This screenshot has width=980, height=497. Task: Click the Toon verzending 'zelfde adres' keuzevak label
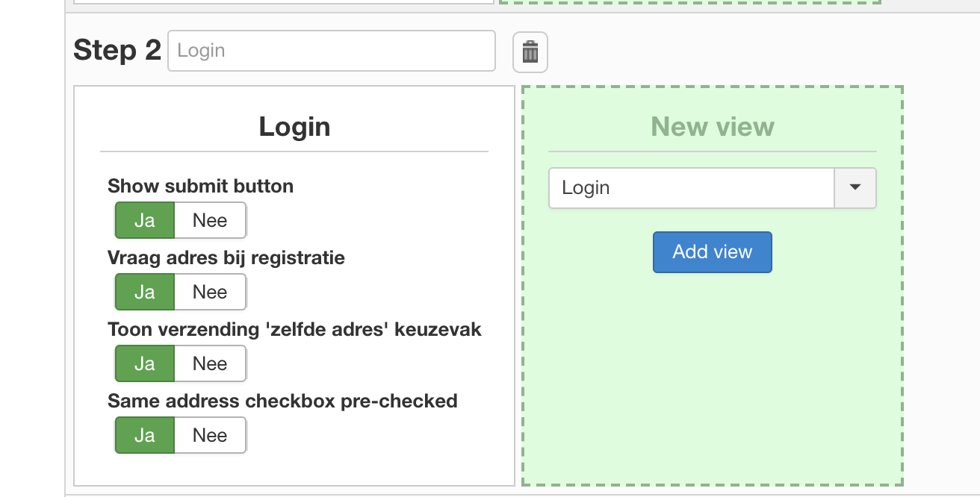(294, 329)
